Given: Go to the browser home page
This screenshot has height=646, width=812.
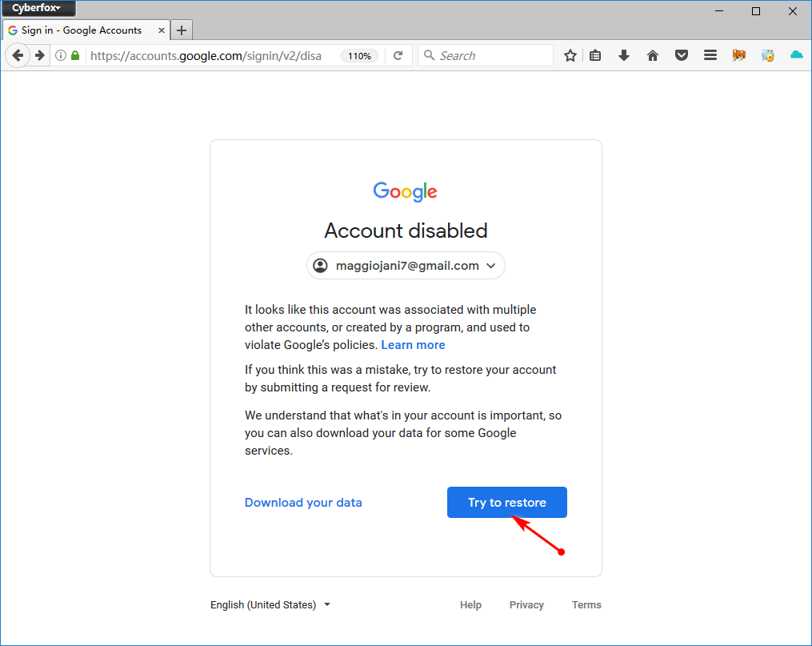Looking at the screenshot, I should tap(653, 55).
